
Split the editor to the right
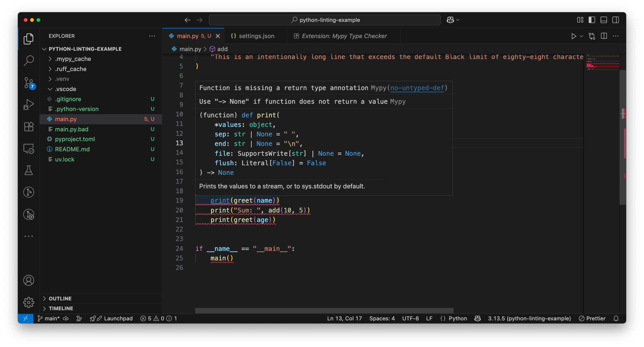pos(604,36)
